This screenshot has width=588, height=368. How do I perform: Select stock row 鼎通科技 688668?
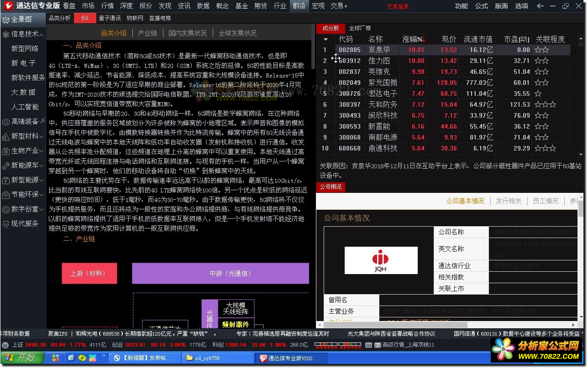coord(443,148)
